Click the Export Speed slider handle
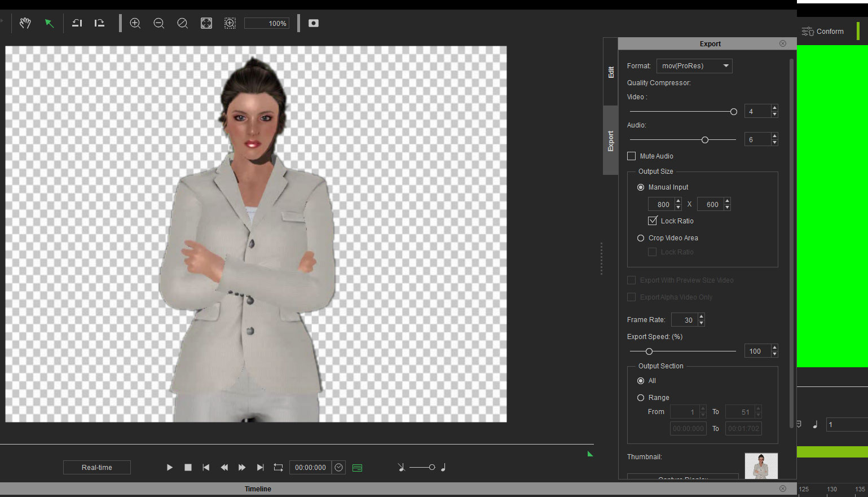The image size is (868, 497). click(649, 351)
